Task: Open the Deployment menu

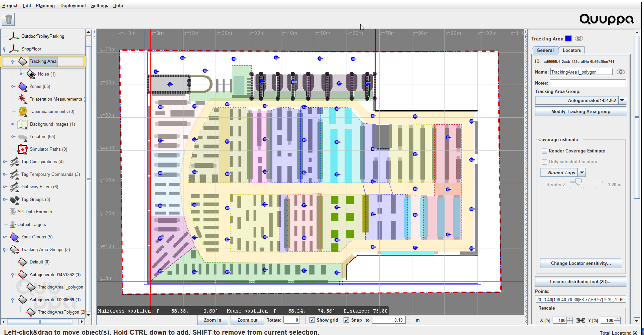Action: point(73,5)
